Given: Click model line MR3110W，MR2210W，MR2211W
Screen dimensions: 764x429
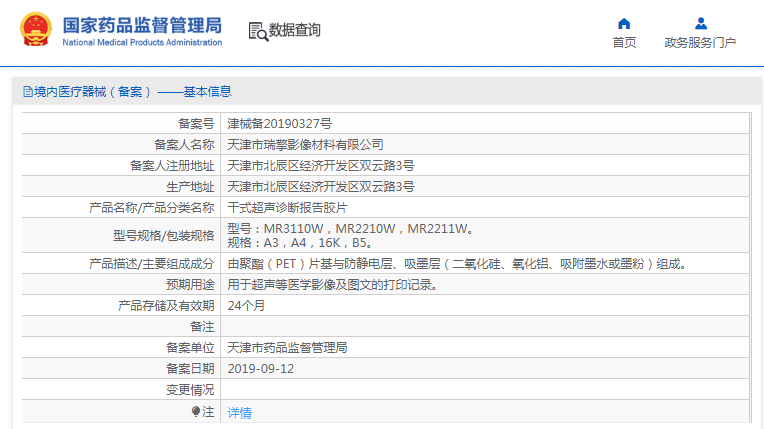Looking at the screenshot, I should [x=350, y=228].
